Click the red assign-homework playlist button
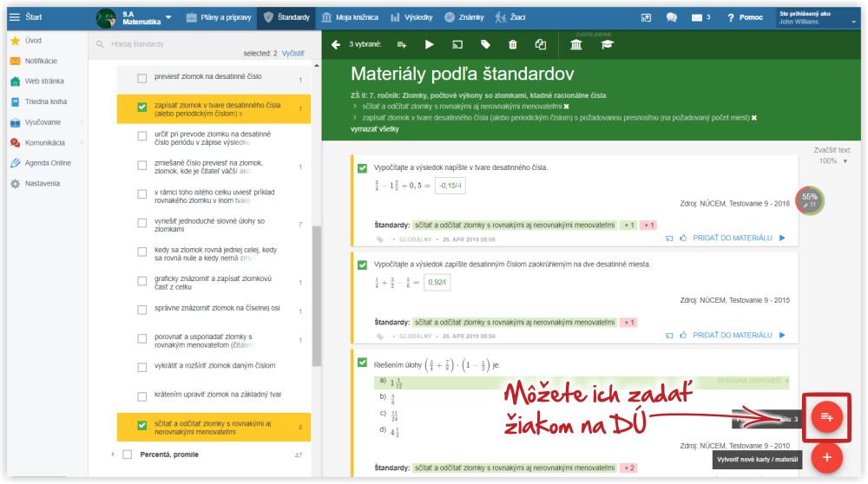 tap(826, 417)
